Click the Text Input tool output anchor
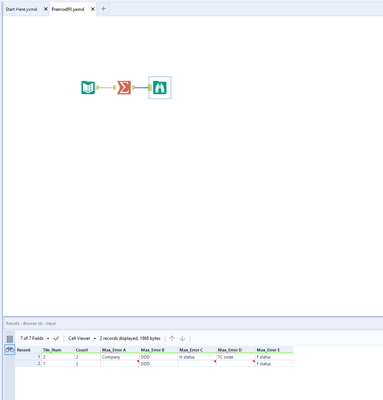Screen dimensions: 383x400 tap(98, 88)
